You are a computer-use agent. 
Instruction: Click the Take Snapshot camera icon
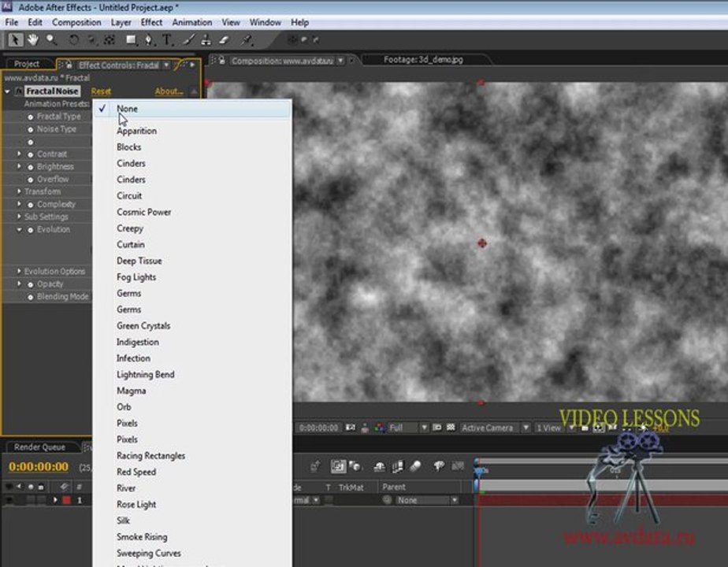coord(351,428)
